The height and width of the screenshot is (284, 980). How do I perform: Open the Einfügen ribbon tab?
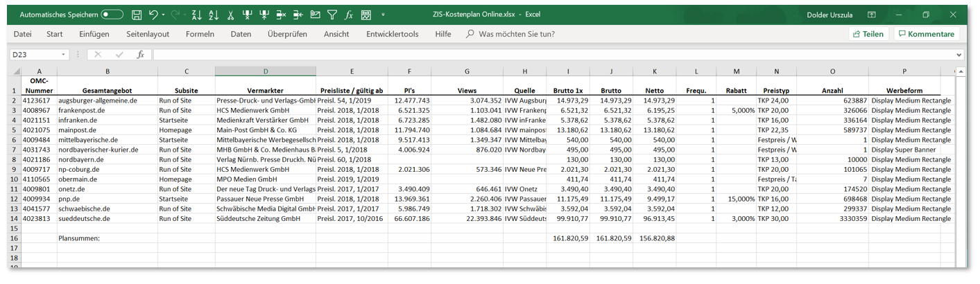click(x=94, y=34)
